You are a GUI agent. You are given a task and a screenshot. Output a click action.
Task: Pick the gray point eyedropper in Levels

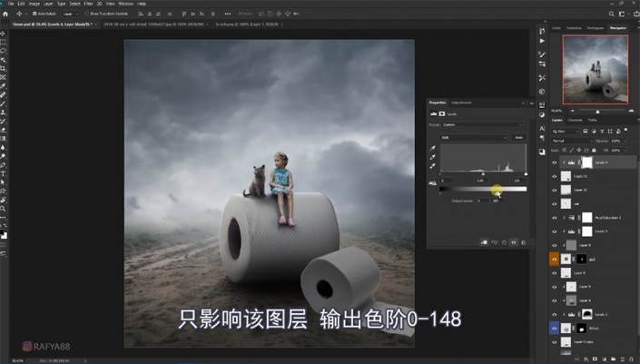click(x=433, y=157)
